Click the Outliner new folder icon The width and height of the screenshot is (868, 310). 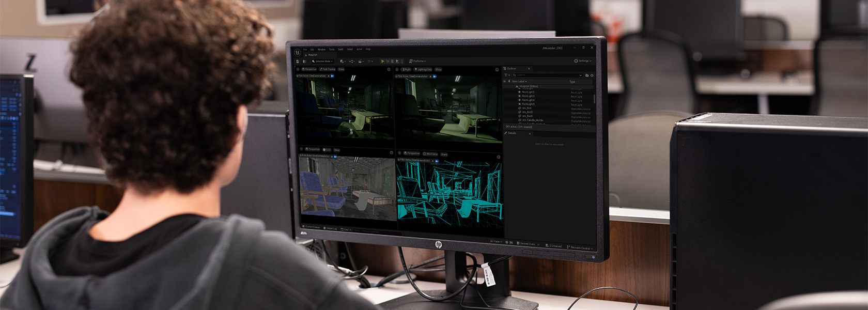[587, 75]
